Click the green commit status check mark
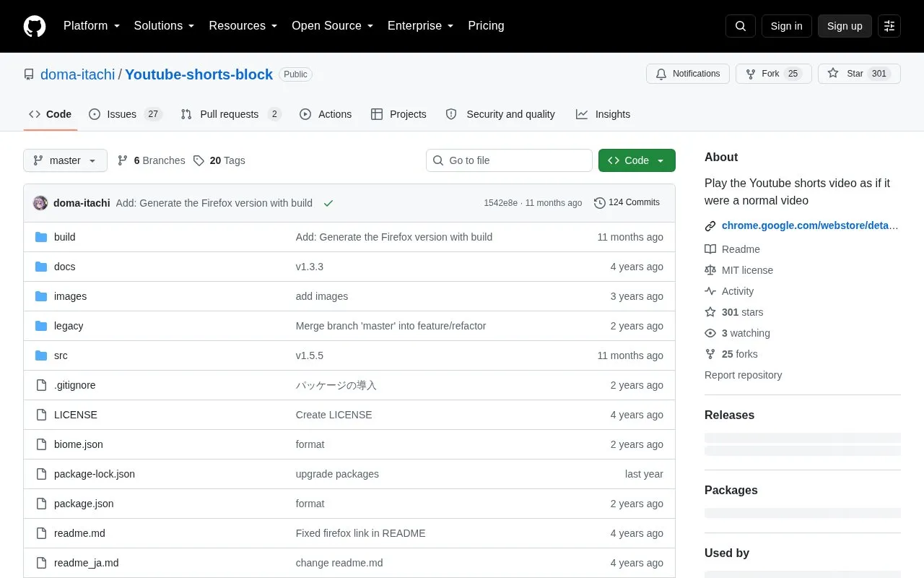This screenshot has height=578, width=924. pos(328,203)
